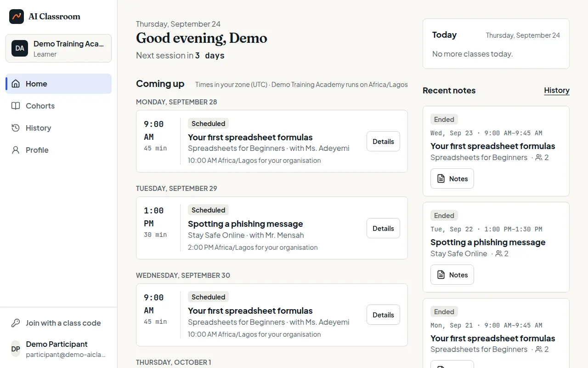Click the key icon beside Join with a class code
Viewport: 588px width, 368px height.
(16, 323)
